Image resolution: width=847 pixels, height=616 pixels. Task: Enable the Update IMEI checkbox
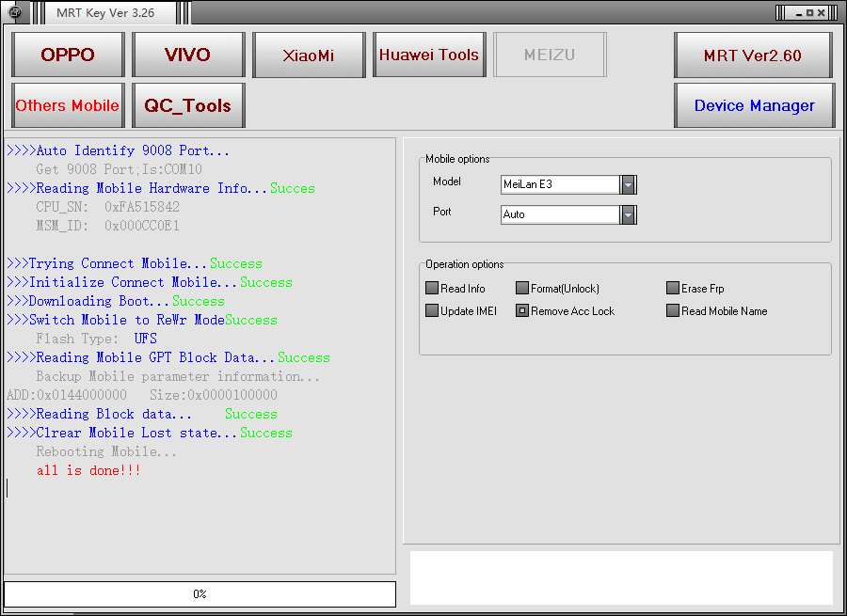click(432, 310)
